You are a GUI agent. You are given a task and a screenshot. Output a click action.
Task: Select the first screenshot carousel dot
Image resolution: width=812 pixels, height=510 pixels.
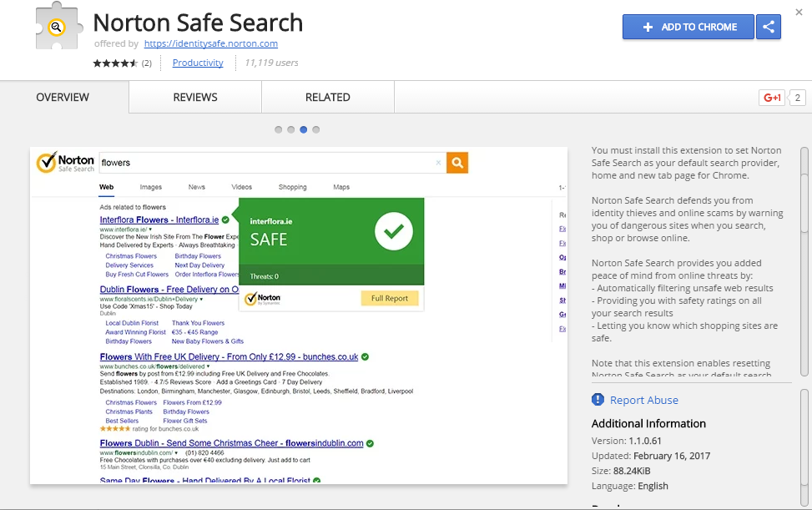[279, 129]
